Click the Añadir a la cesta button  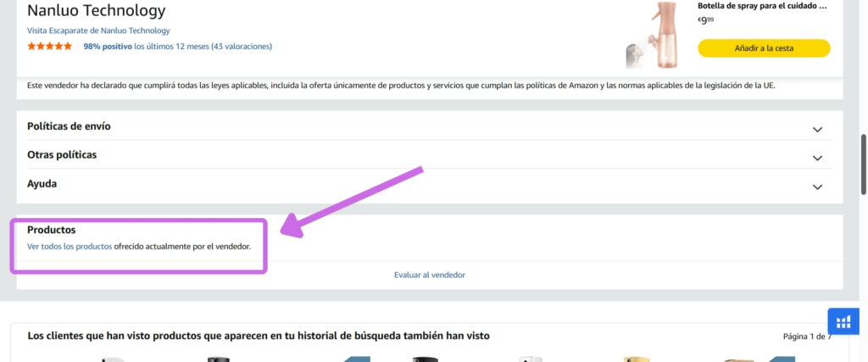[x=764, y=48]
